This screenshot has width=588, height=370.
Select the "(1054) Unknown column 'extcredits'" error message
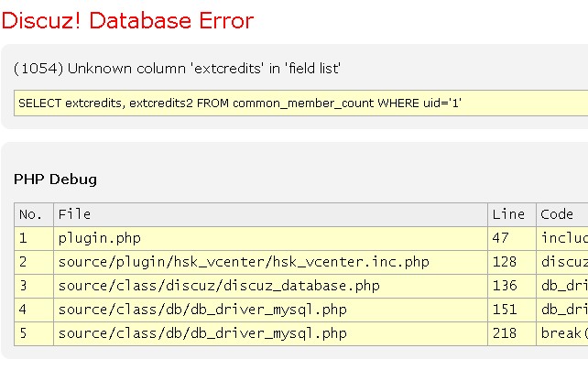tap(177, 69)
